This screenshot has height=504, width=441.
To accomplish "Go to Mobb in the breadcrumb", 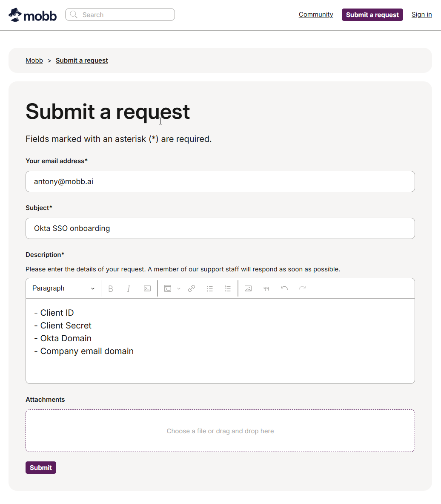I will pyautogui.click(x=34, y=60).
